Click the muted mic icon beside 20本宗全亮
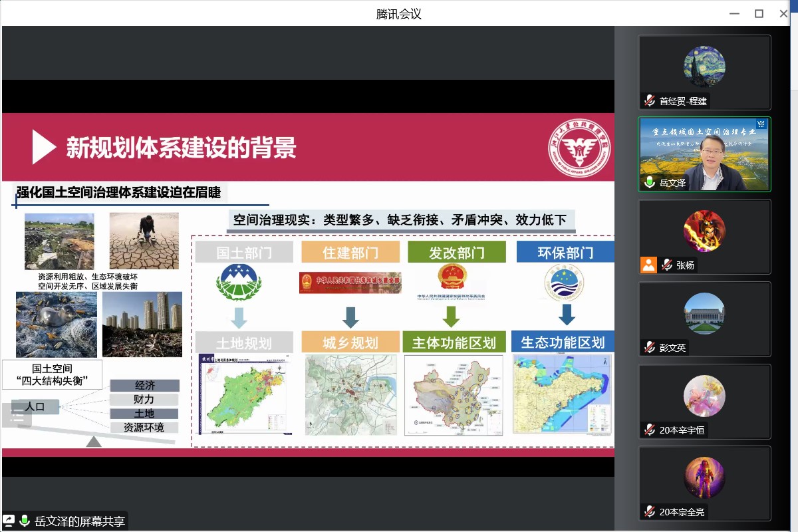Viewport: 798px width, 532px height. coord(650,511)
